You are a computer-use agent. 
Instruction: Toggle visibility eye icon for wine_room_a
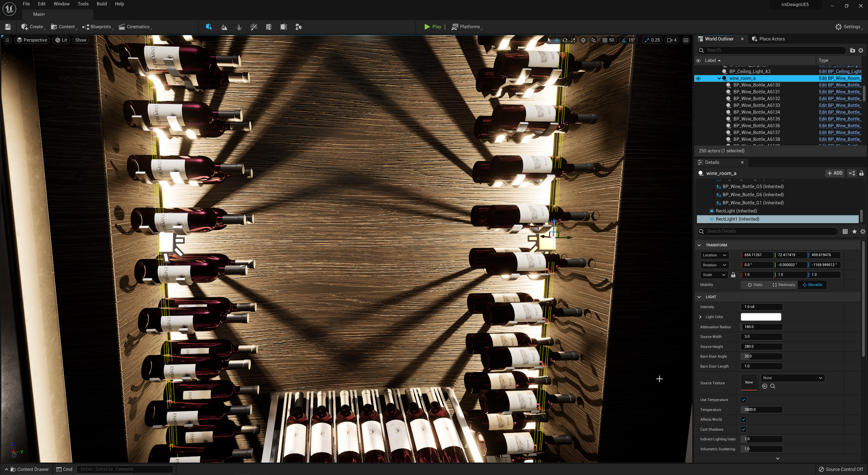point(698,78)
